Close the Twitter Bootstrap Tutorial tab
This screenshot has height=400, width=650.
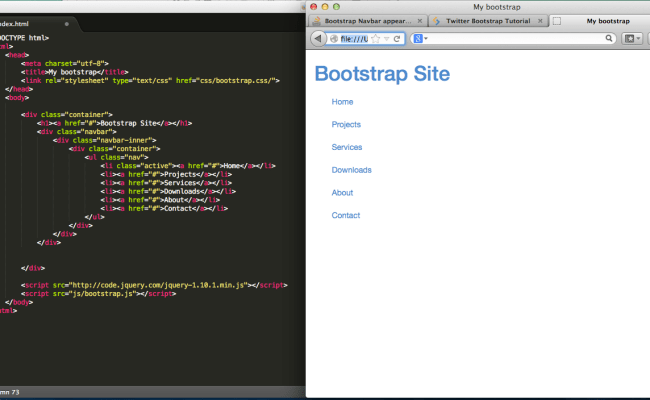[540, 21]
